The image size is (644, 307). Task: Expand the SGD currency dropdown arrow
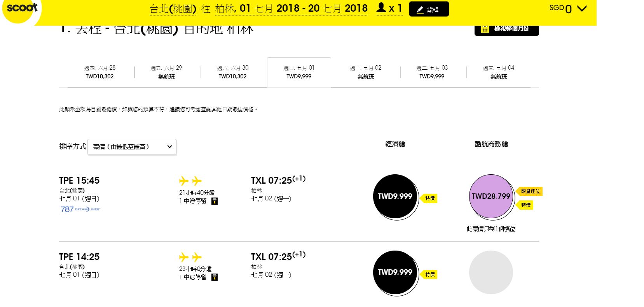coord(582,9)
